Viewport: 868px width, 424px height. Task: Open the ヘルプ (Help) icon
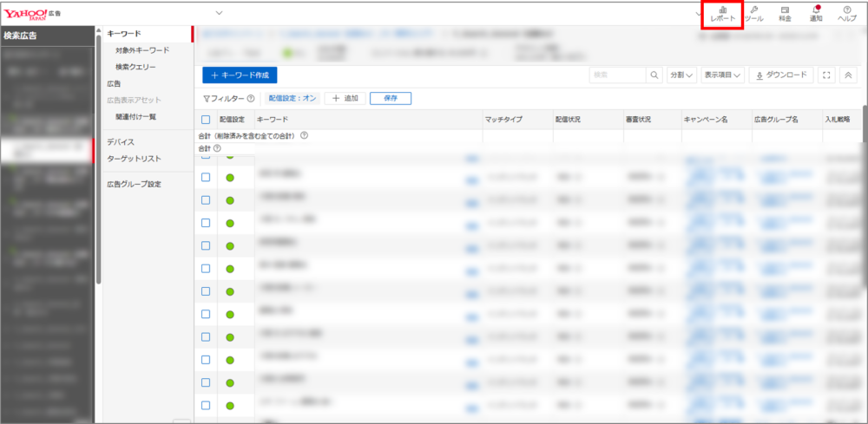tap(846, 13)
